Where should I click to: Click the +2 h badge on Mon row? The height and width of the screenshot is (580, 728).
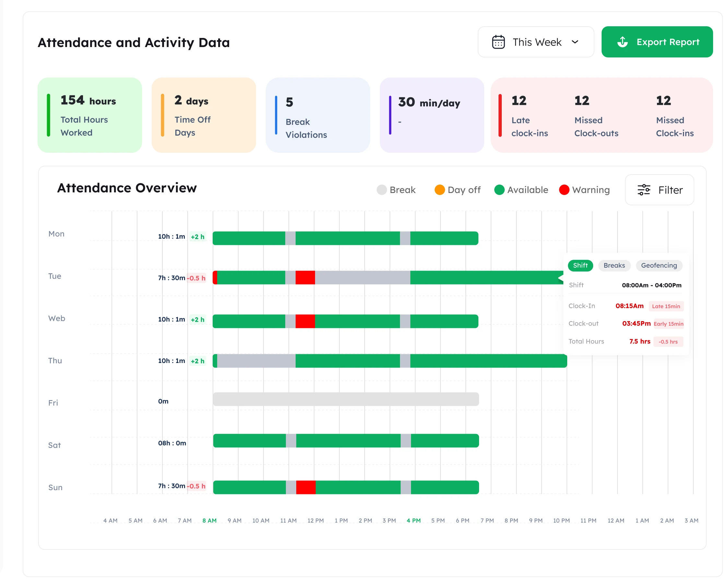197,237
